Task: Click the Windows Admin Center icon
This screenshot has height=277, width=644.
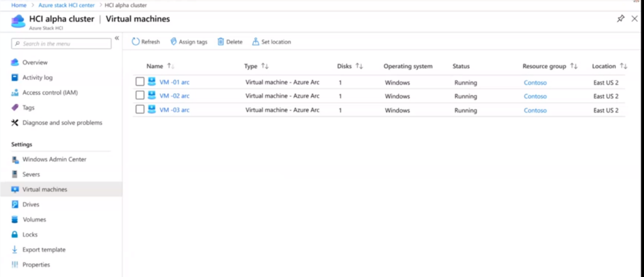Action: coord(15,159)
